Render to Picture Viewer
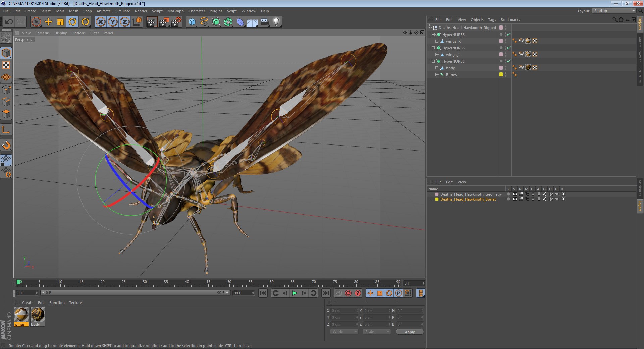 tap(164, 22)
